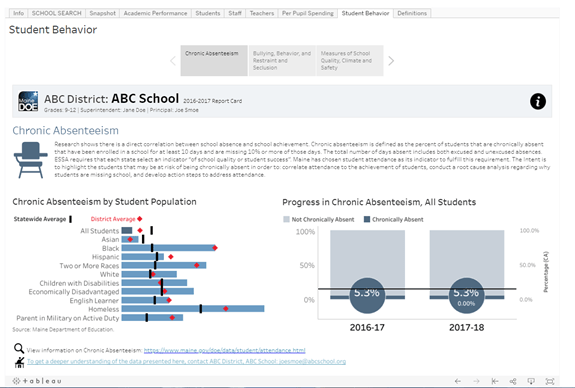Click the Tableau share icon
The width and height of the screenshot is (575, 388).
(513, 381)
